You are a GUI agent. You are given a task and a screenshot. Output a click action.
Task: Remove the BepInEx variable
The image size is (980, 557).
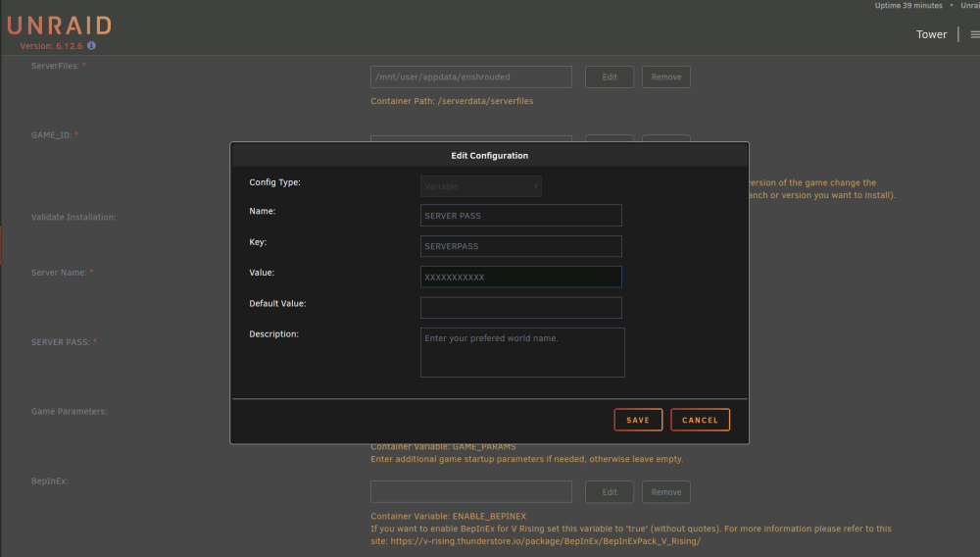pos(666,492)
